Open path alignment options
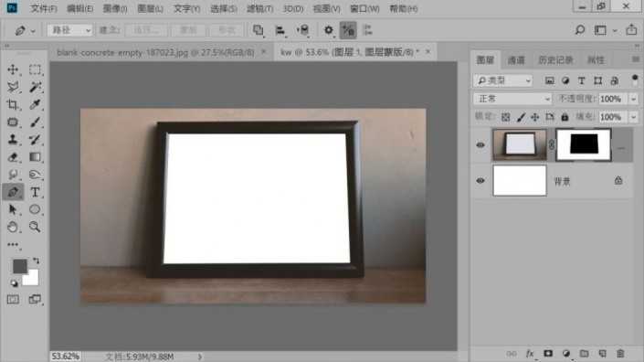The width and height of the screenshot is (644, 362). point(280,30)
